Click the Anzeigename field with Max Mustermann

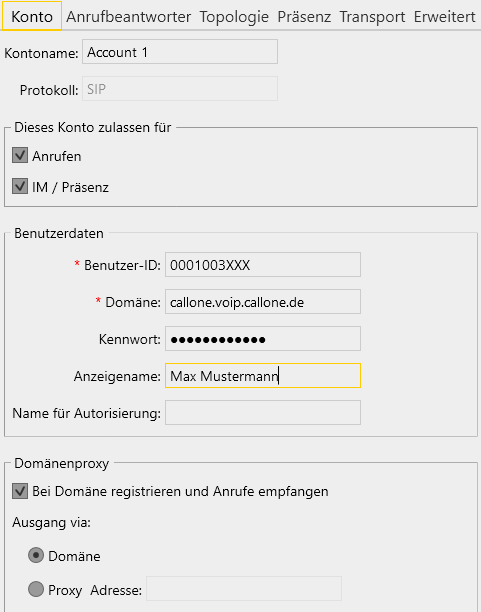[x=263, y=375]
